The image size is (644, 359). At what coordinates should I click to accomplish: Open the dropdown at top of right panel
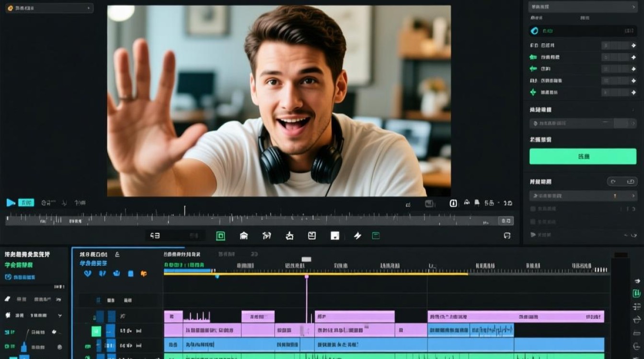[582, 7]
